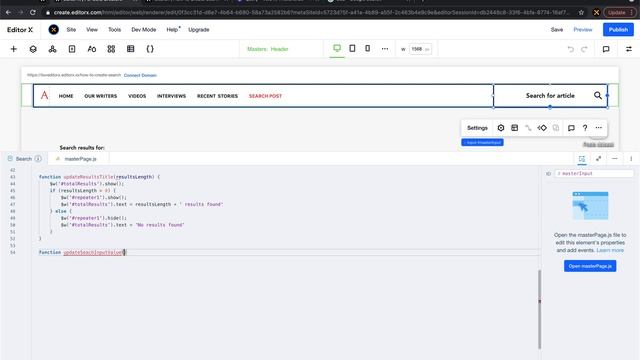
Task: Switch to the Search code tab
Action: 24,159
